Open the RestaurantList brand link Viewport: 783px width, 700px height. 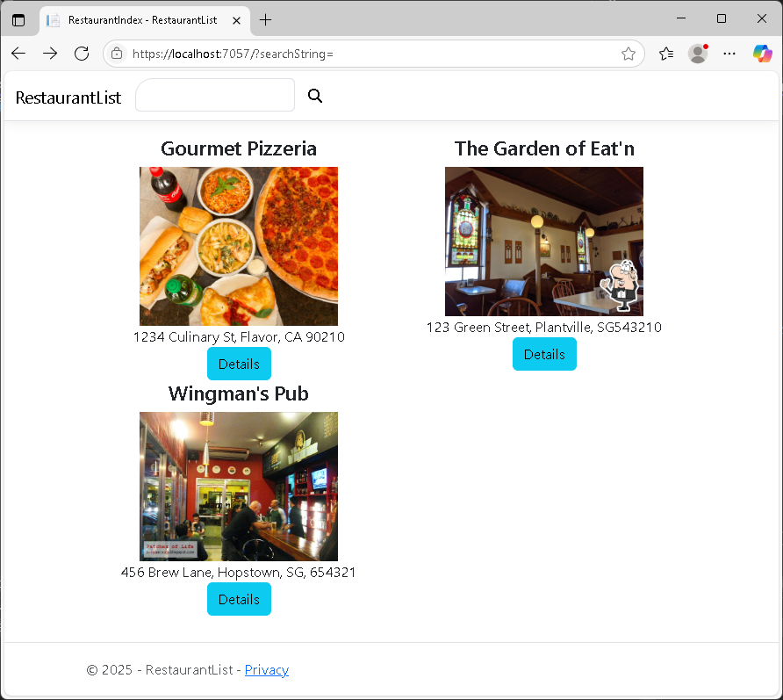[x=68, y=97]
